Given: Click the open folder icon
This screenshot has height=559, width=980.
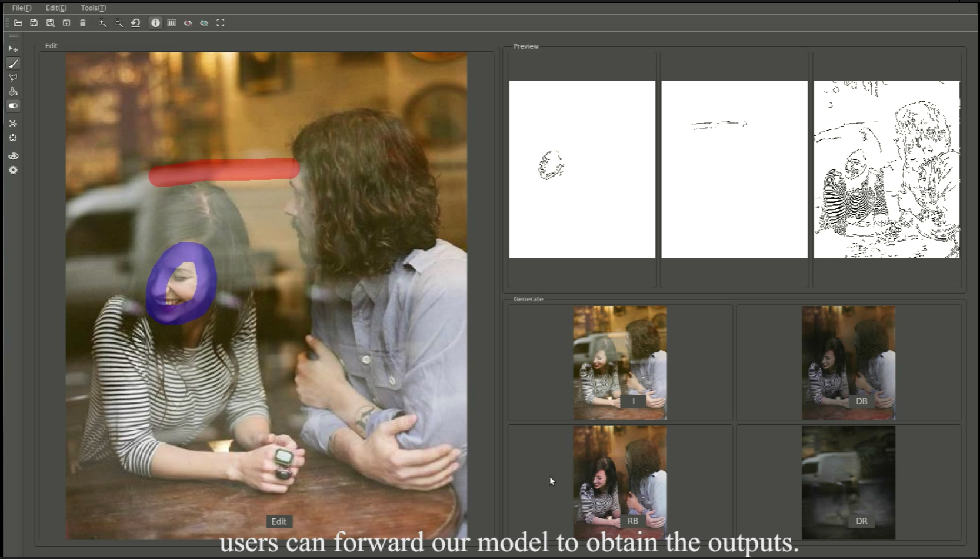Looking at the screenshot, I should pyautogui.click(x=18, y=23).
